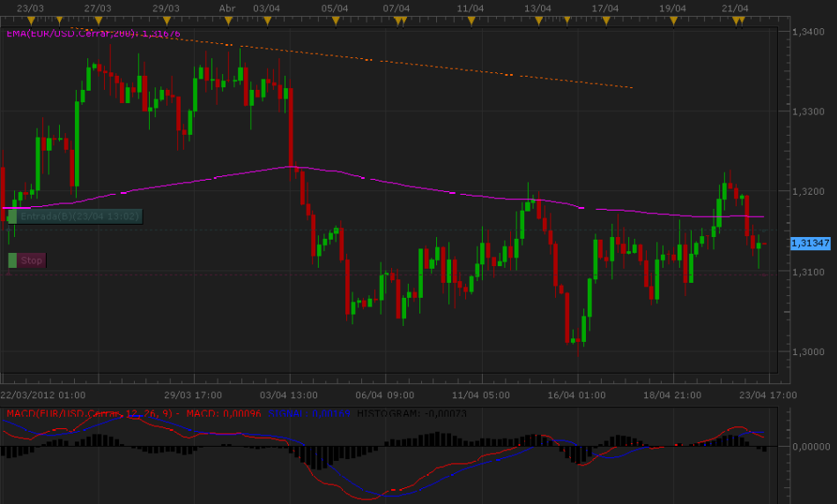The width and height of the screenshot is (837, 504).
Task: Click the current price tag 1,31347
Action: tap(811, 242)
